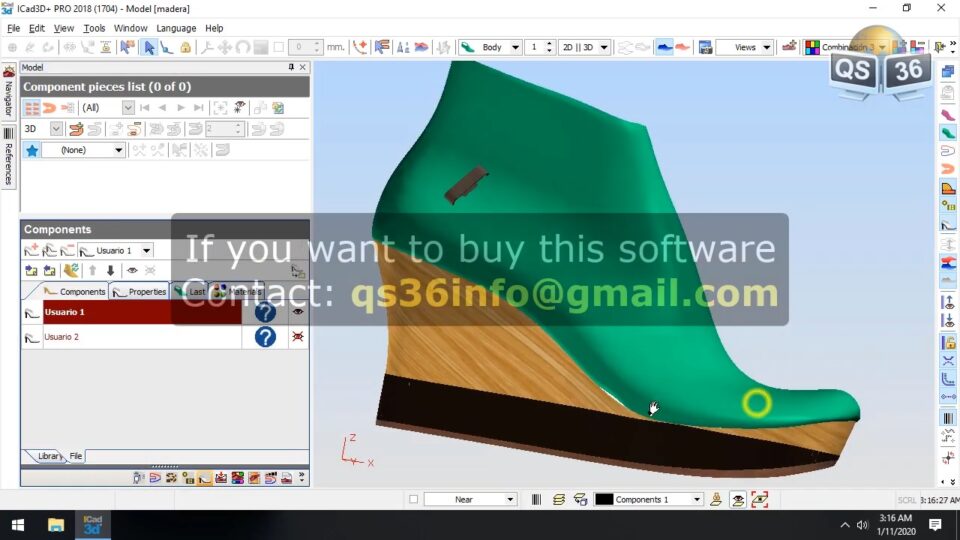Toggle the eye icon in bottom status toolbar
The image size is (960, 540).
click(738, 500)
